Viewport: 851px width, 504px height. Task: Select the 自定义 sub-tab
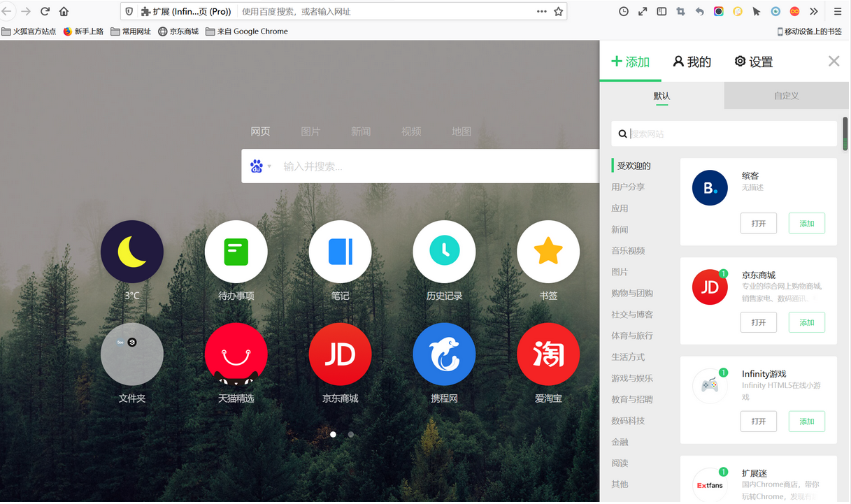(x=787, y=96)
